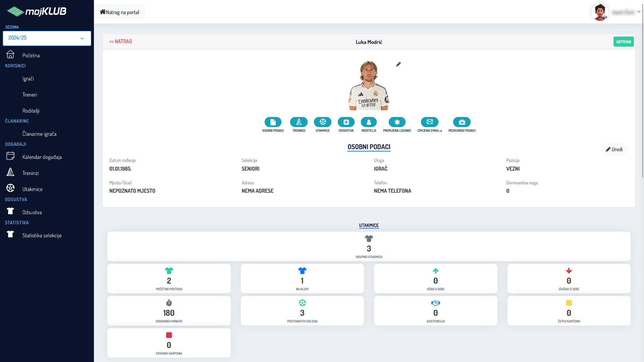Open the user account menu arrow
The height and width of the screenshot is (362, 644).
(639, 12)
